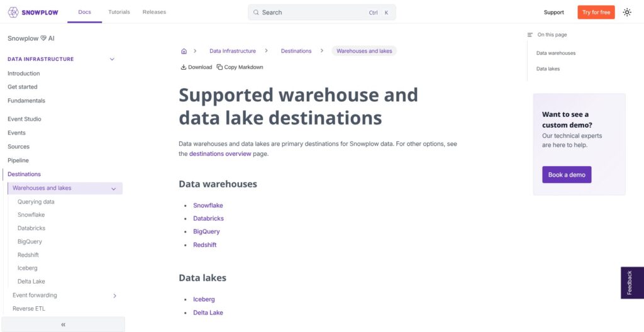
Task: Open Snowflake in the sidebar
Action: point(31,215)
